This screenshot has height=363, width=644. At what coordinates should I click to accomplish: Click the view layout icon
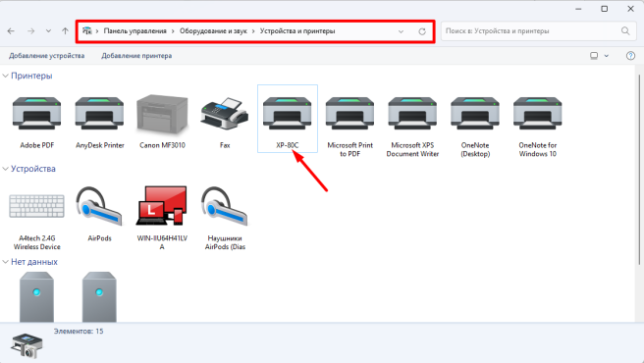pos(594,56)
